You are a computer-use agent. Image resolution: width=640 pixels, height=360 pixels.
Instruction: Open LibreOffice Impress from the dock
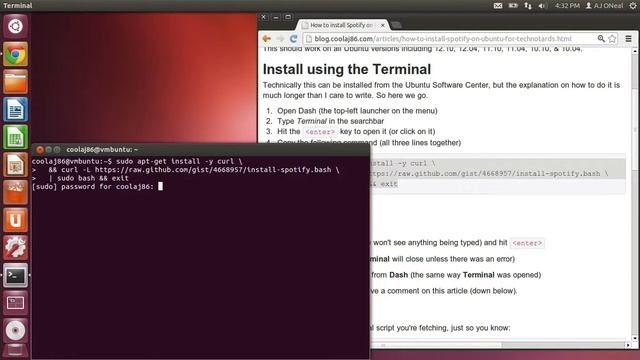tap(16, 165)
